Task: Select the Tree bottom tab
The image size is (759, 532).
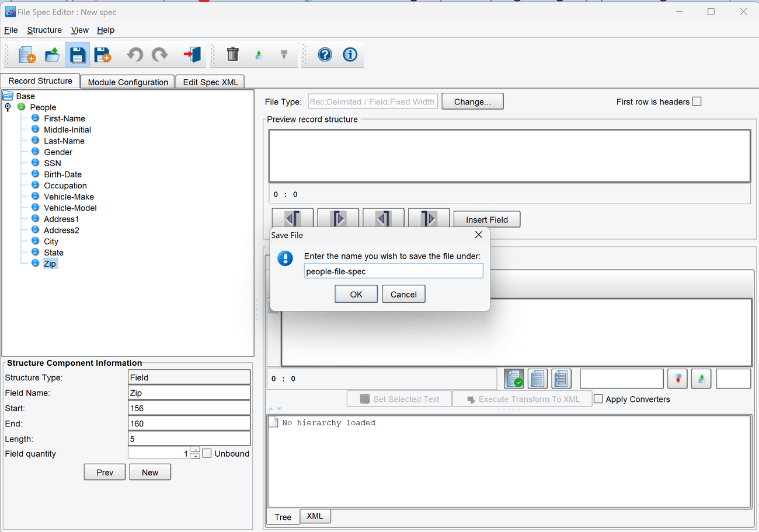Action: 283,517
